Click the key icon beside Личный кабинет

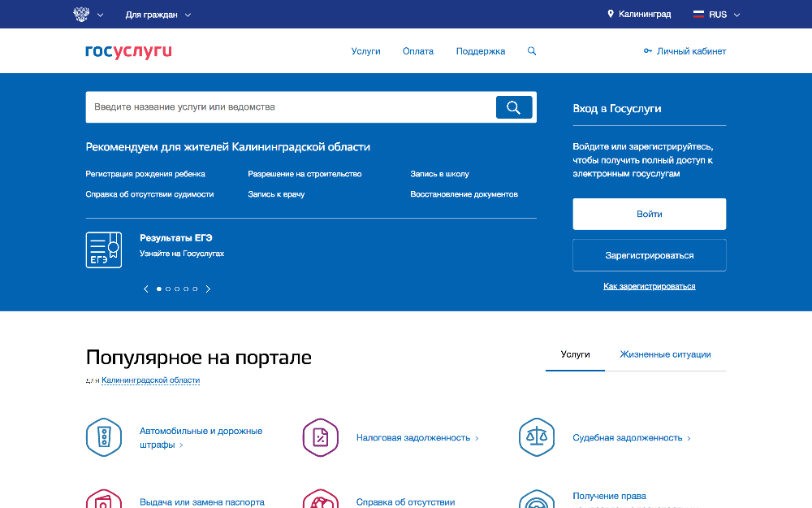click(647, 50)
